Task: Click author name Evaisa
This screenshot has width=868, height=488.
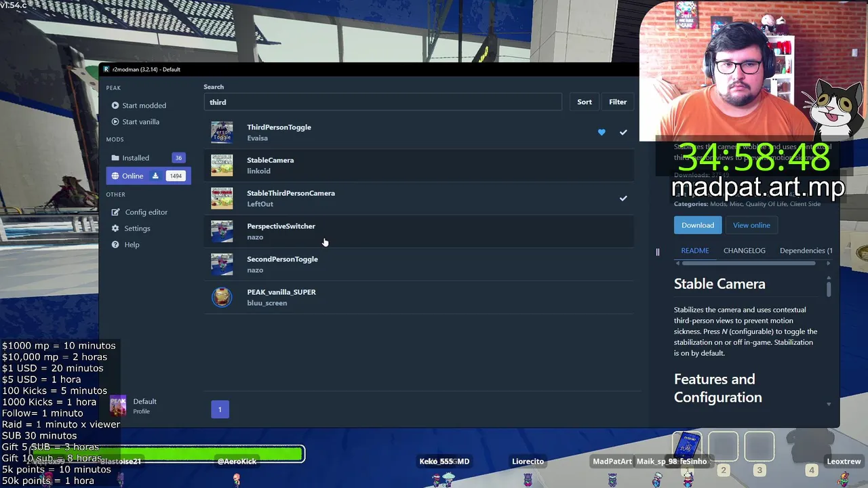Action: click(257, 138)
